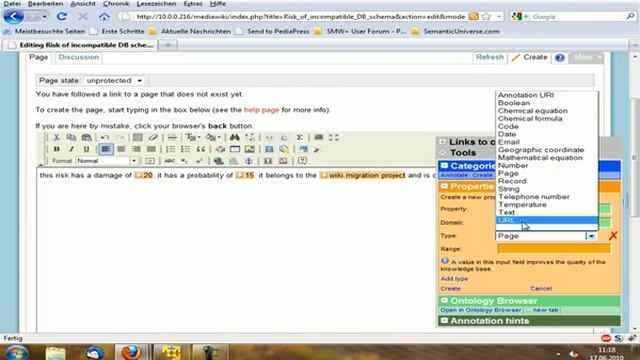Apply superscript formatting
This screenshot has width=640, height=360.
(x=199, y=161)
